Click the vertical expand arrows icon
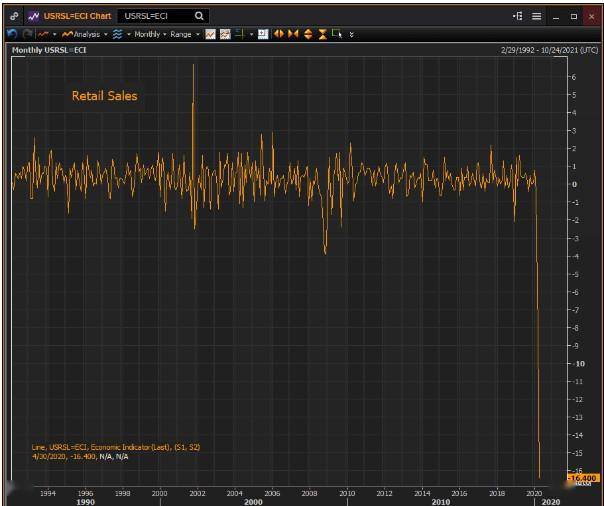604x506 pixels. tap(308, 34)
